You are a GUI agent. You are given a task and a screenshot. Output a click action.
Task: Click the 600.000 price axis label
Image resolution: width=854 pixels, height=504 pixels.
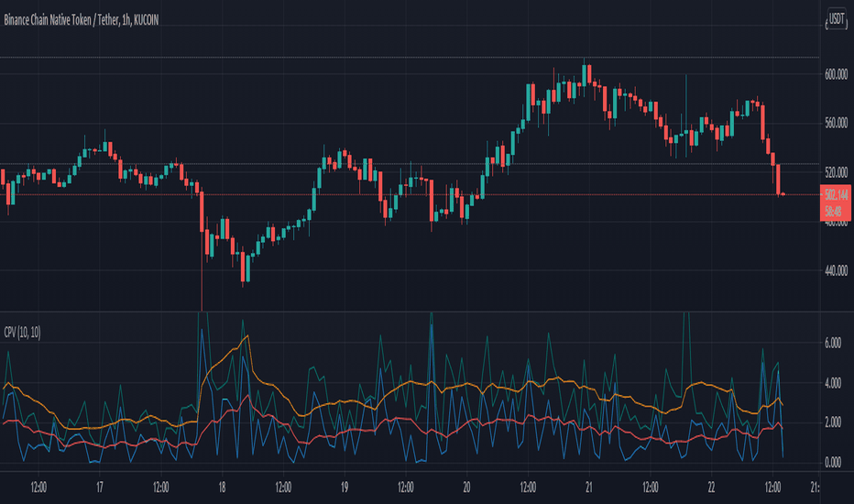[836, 74]
